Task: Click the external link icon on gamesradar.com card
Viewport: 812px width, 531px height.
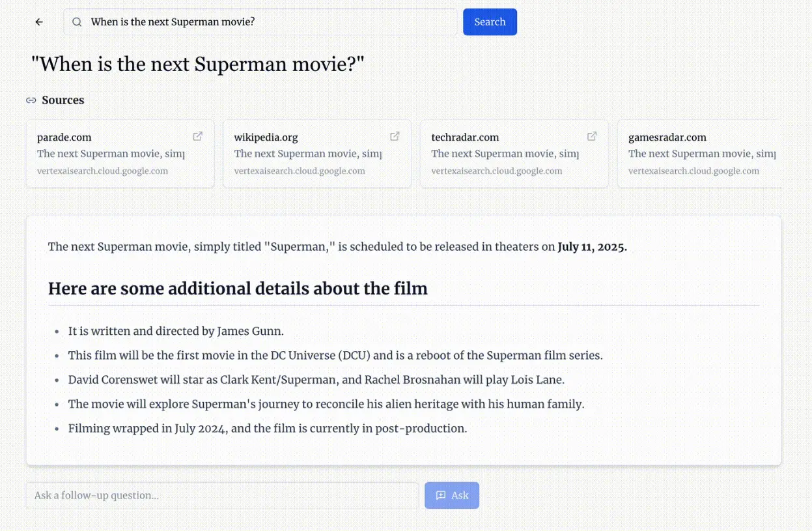Action: [789, 136]
